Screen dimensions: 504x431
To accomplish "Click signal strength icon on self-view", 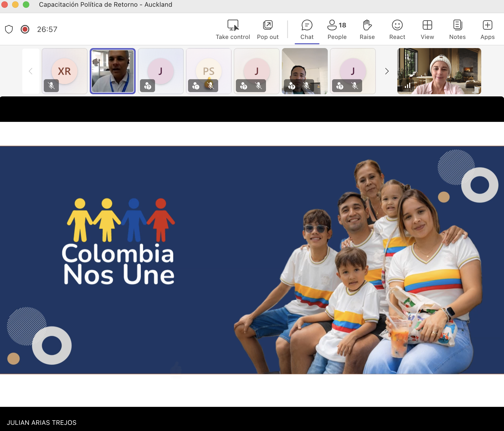I will [408, 86].
